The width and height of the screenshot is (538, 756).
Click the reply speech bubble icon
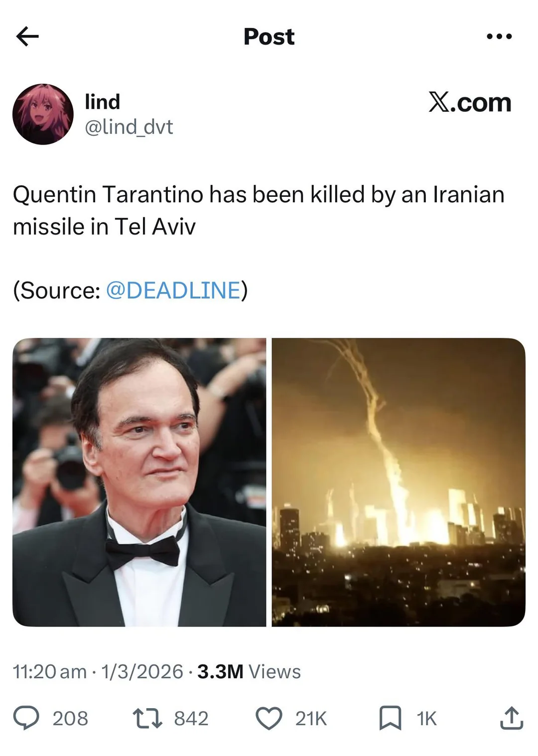[x=26, y=718]
